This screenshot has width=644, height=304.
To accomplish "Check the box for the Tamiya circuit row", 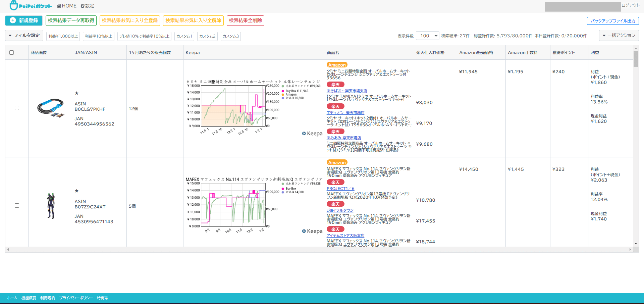I will coord(17,108).
